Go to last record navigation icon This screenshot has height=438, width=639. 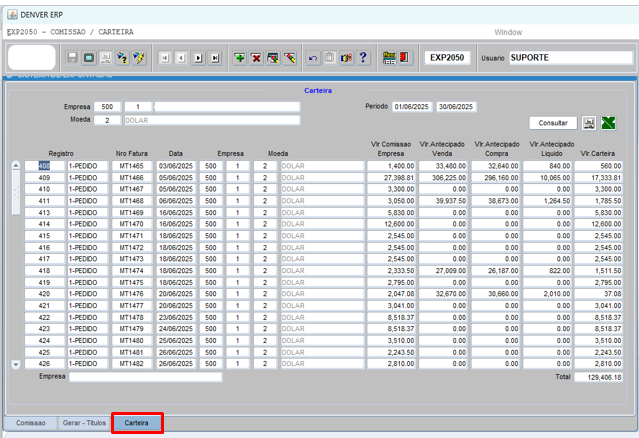(x=215, y=59)
